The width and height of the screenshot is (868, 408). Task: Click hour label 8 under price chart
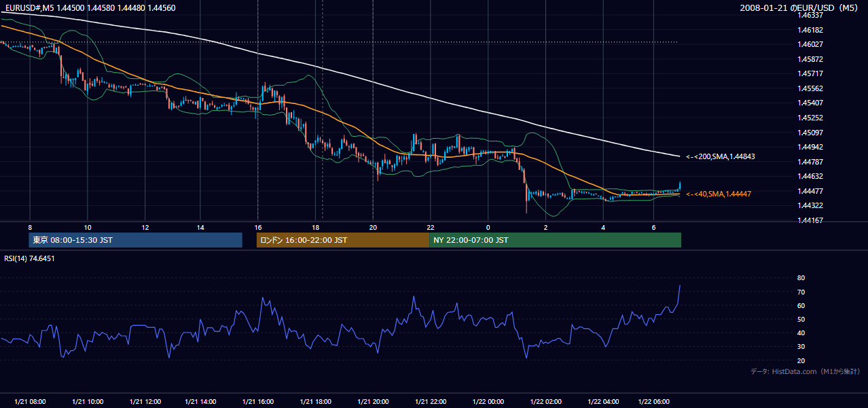pos(30,227)
